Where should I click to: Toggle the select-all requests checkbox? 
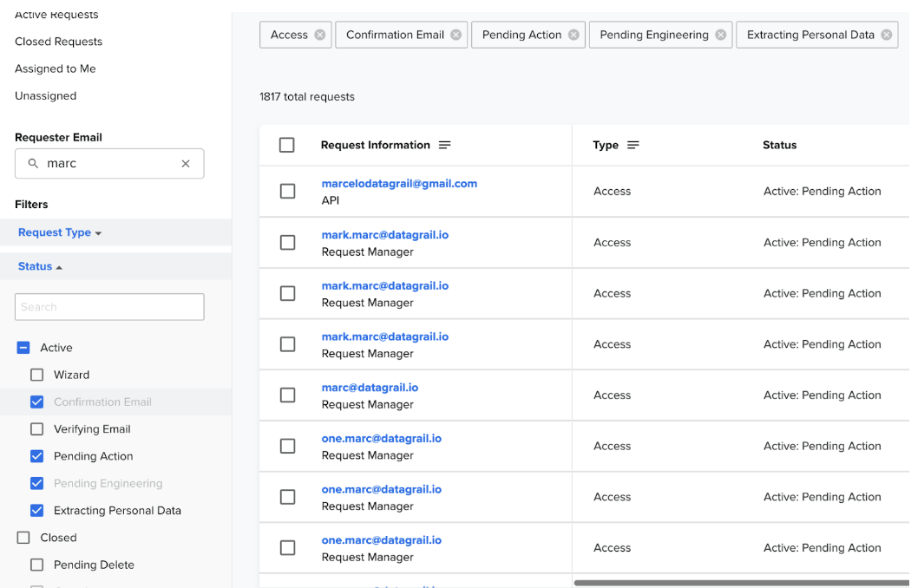click(287, 145)
